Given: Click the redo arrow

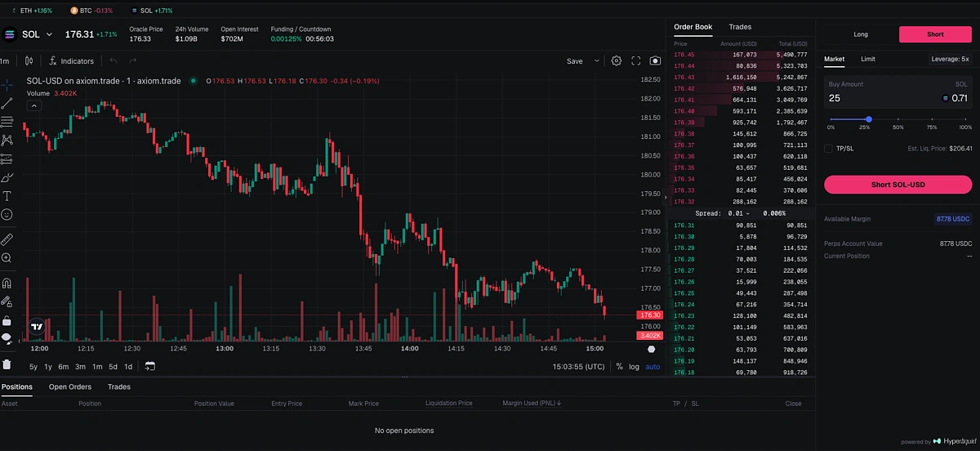Looking at the screenshot, I should [x=132, y=60].
